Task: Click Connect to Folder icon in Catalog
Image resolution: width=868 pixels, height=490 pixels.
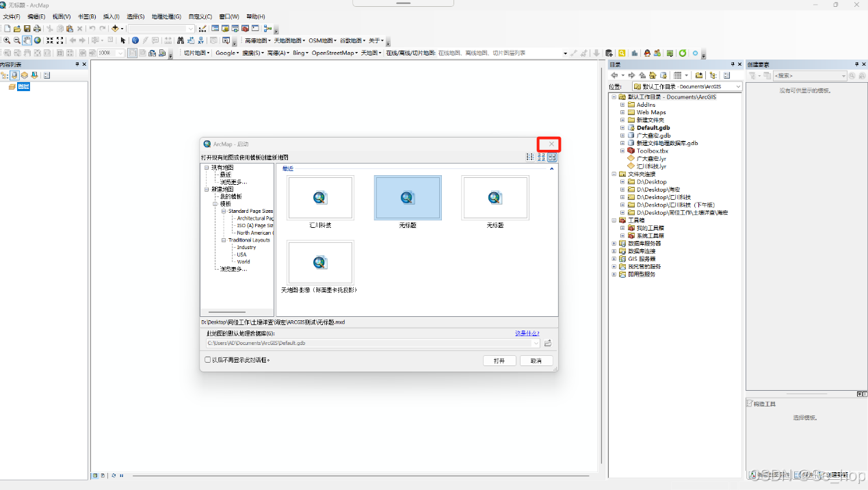Action: (699, 75)
